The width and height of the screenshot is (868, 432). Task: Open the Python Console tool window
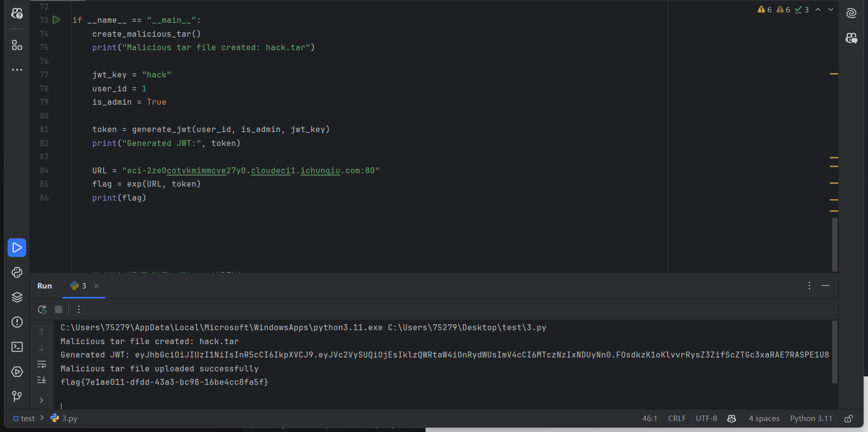[x=17, y=272]
